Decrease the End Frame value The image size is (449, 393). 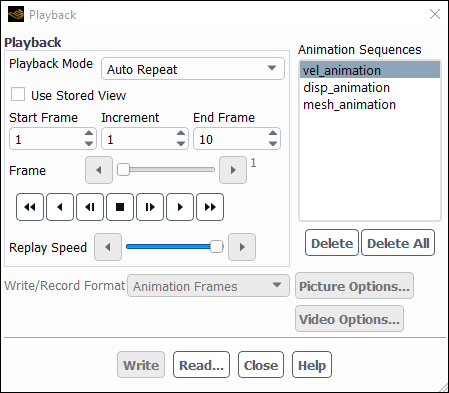[x=273, y=144]
